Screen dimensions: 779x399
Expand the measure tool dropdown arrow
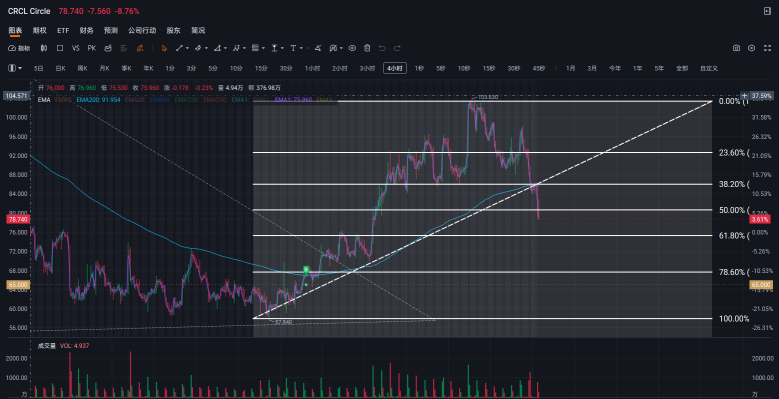282,48
